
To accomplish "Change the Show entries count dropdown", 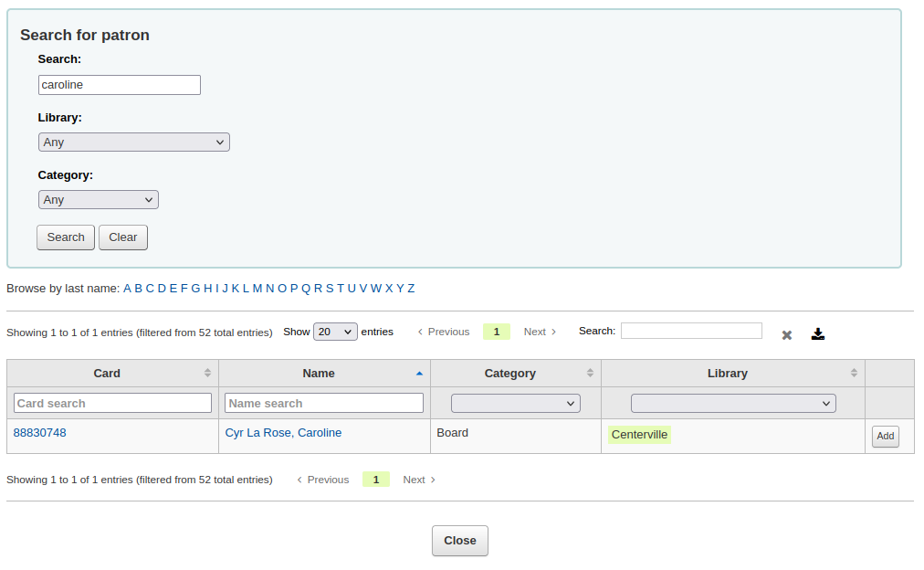I will click(335, 332).
